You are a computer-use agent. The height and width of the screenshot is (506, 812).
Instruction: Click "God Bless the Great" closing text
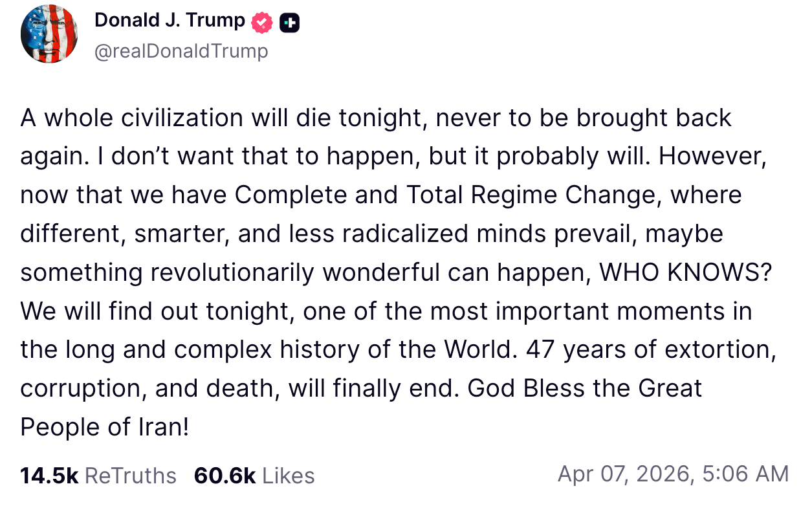coord(585,388)
